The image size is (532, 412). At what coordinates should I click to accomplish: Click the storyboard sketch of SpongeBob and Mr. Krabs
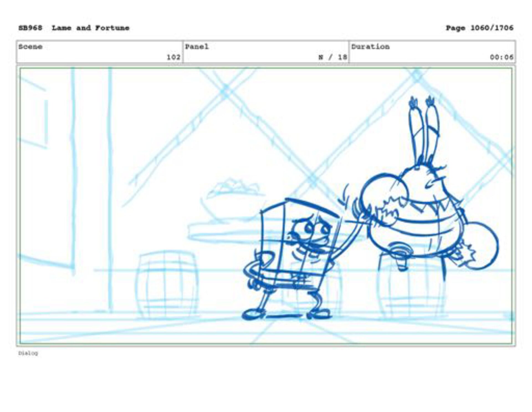point(266,206)
